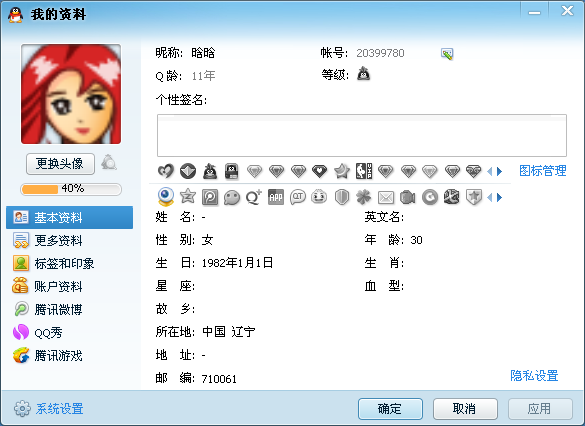Show previous icons in diamond row
Viewport: 585px width, 426px height.
tap(490, 172)
